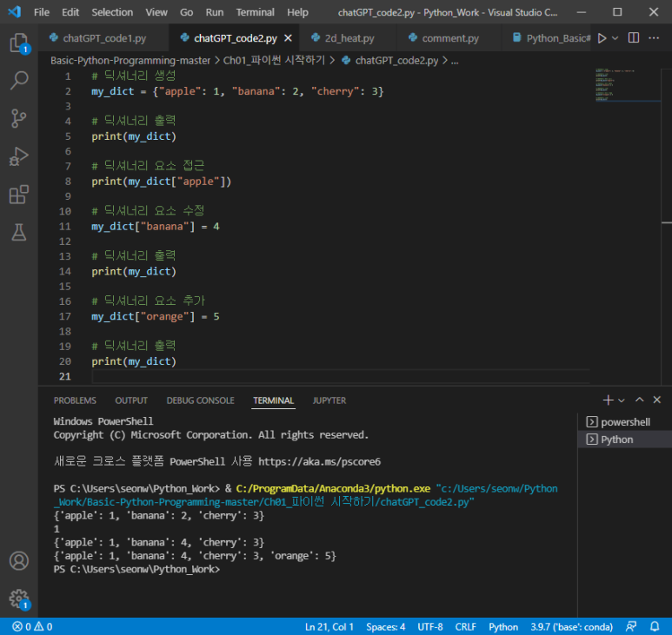Open the Accounts icon in activity bar
672x635 pixels.
19,560
